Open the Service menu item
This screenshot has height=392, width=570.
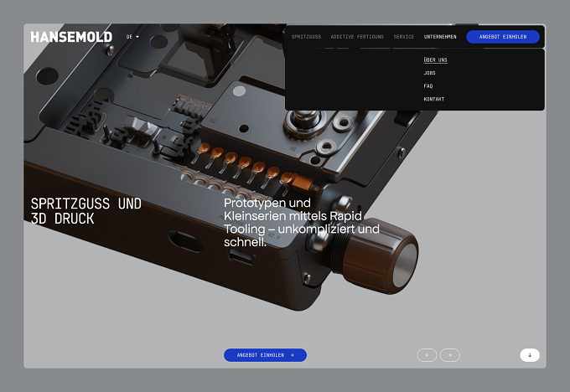(403, 37)
